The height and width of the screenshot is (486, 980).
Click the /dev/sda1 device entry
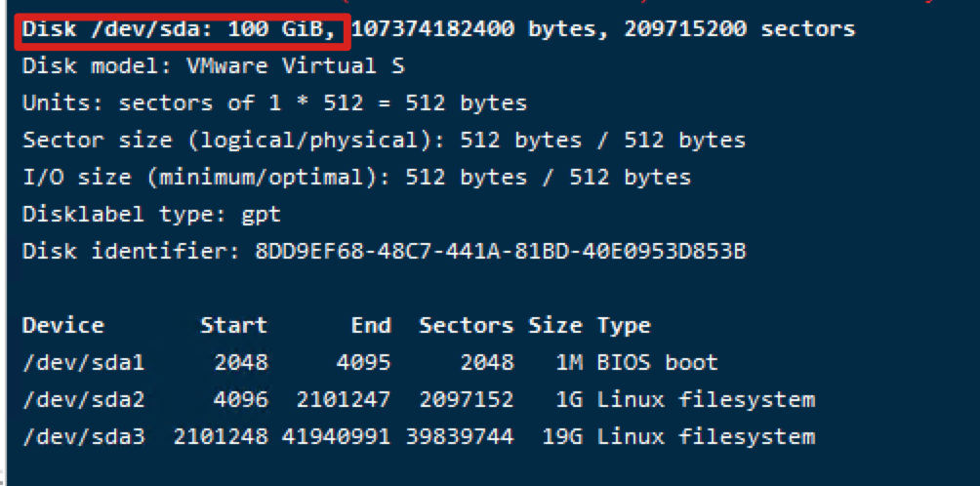pyautogui.click(x=83, y=363)
